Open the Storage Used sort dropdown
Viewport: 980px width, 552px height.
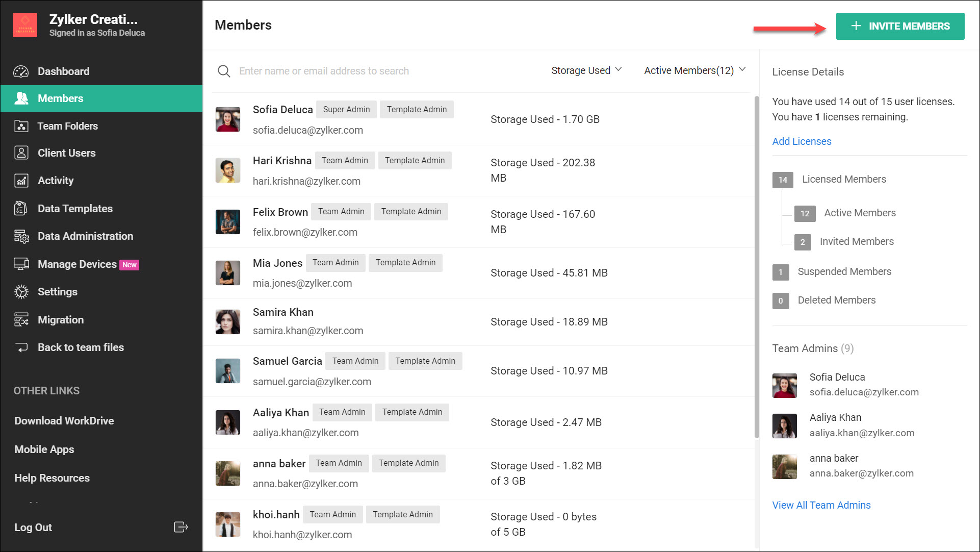click(586, 70)
